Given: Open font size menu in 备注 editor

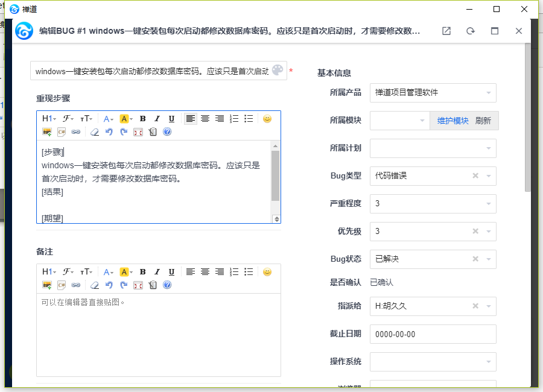Looking at the screenshot, I should pos(86,272).
